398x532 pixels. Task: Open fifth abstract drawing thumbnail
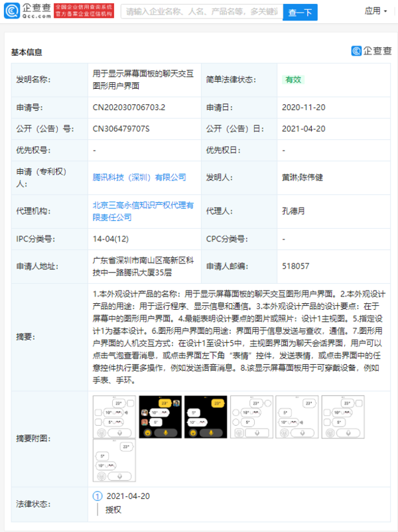pos(297,417)
